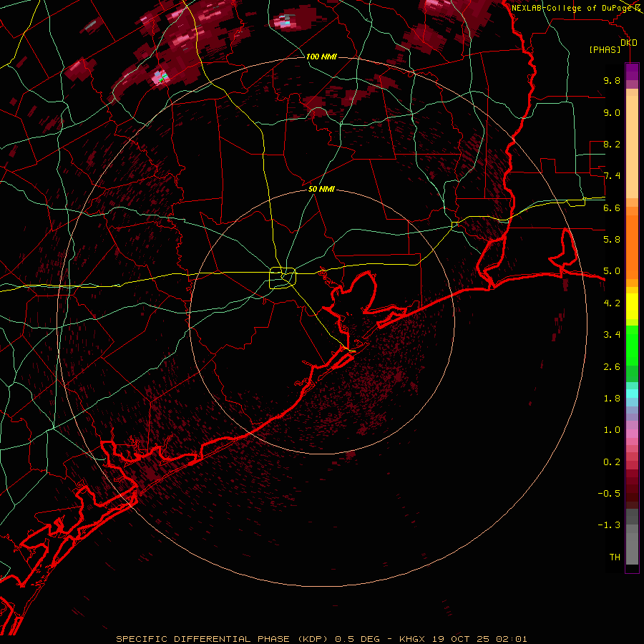Click the DKD label above the color scale
644x644 pixels.
pos(629,43)
